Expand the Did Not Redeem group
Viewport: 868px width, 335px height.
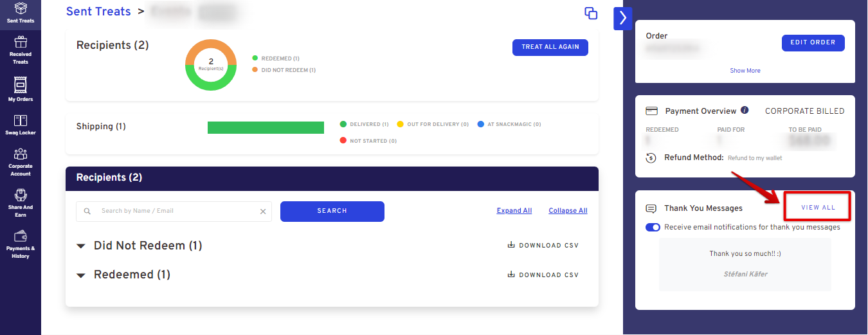click(81, 246)
